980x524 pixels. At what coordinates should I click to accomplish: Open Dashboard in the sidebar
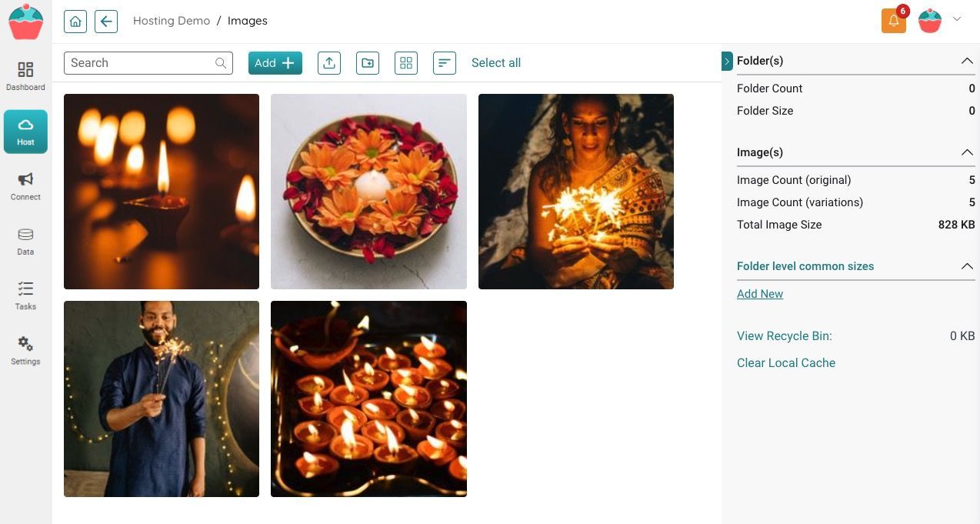[x=25, y=76]
